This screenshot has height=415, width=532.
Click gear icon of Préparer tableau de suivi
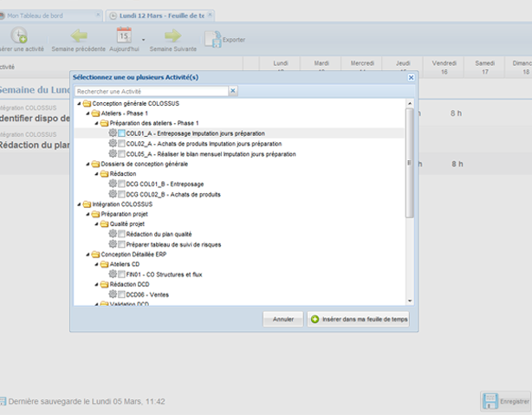coord(113,244)
